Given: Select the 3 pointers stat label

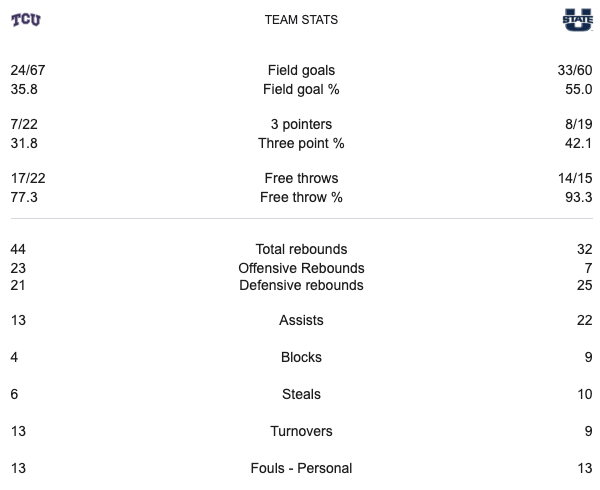Looking at the screenshot, I should click(x=301, y=124).
